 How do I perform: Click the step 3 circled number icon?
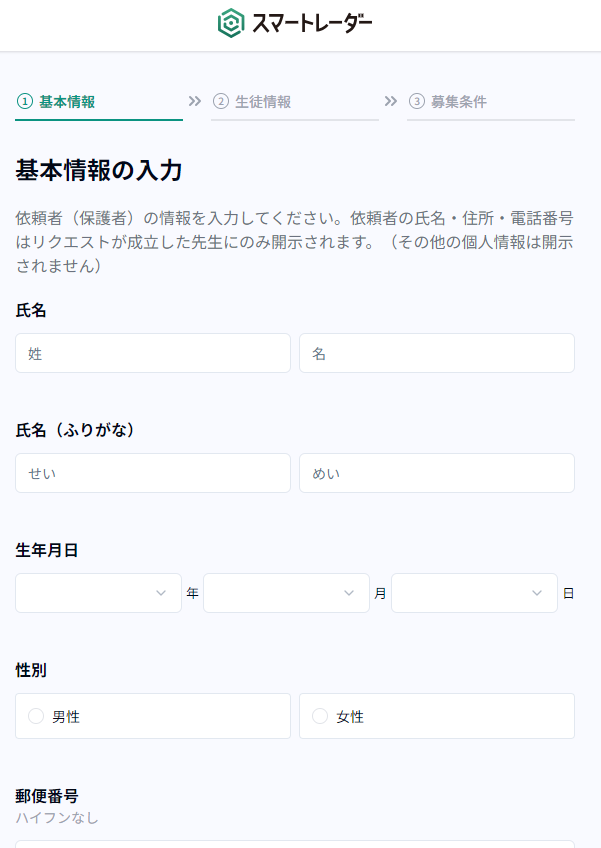coord(417,101)
